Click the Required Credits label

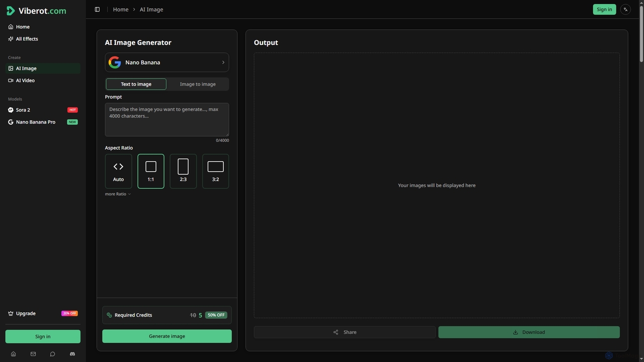click(133, 315)
